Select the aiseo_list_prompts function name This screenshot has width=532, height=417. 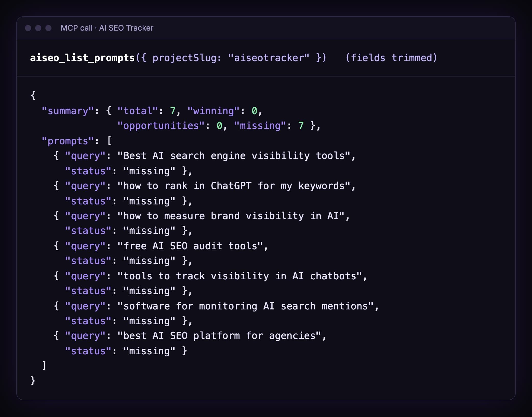click(82, 58)
